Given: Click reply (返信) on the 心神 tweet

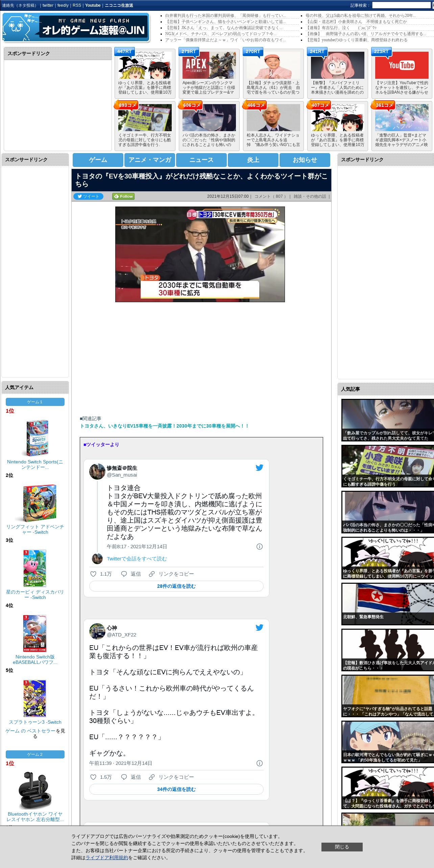Looking at the screenshot, I should [x=131, y=777].
